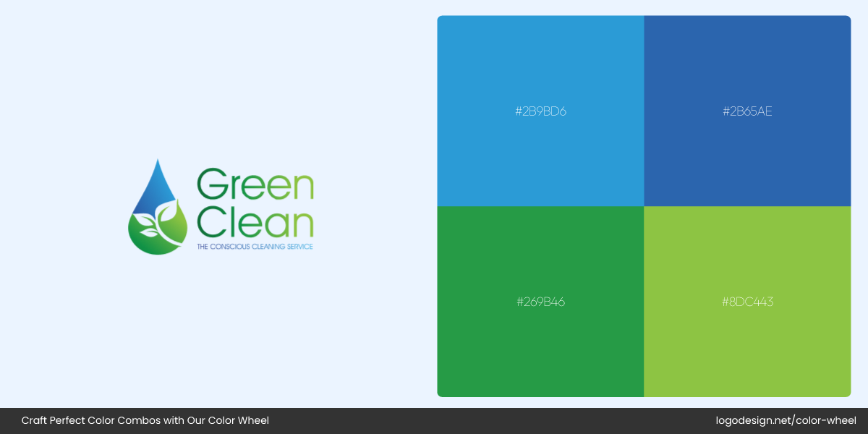Open the logodesign.net/color-wheel link
The width and height of the screenshot is (868, 434).
coord(786,420)
